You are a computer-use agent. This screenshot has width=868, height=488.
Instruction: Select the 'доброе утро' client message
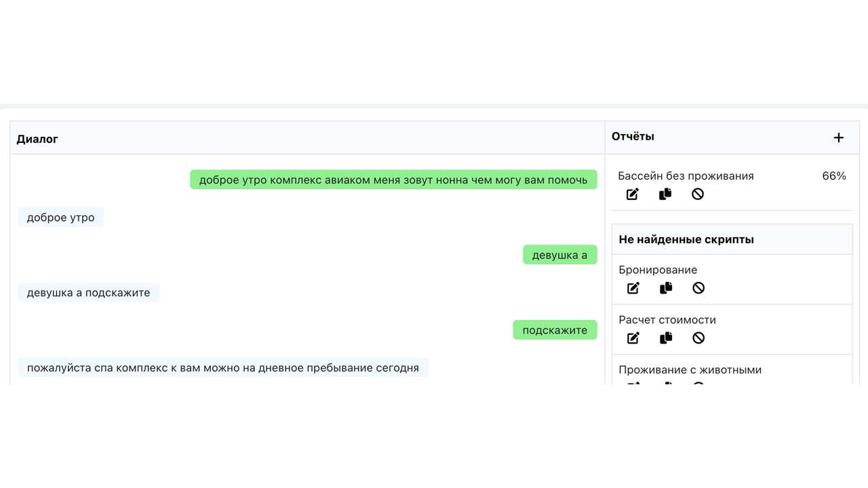click(61, 218)
